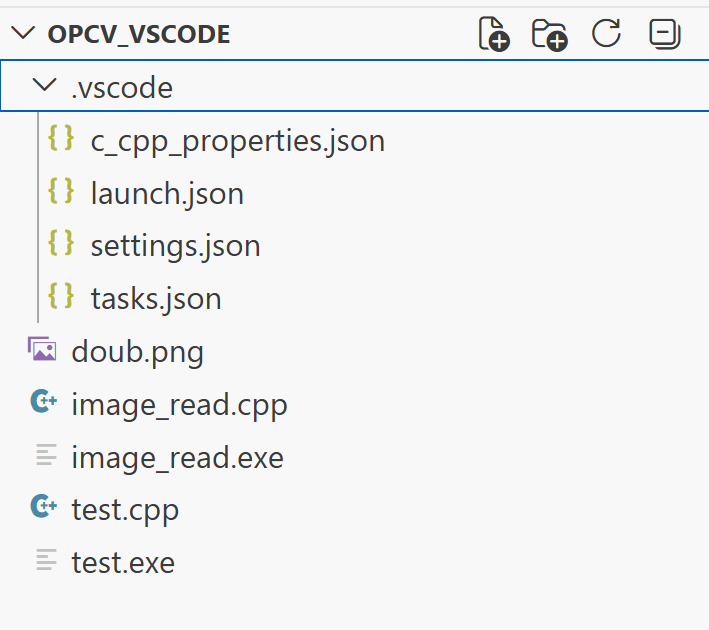Screen dimensions: 709x630
Task: Select the .vscode folder name
Action: (122, 88)
